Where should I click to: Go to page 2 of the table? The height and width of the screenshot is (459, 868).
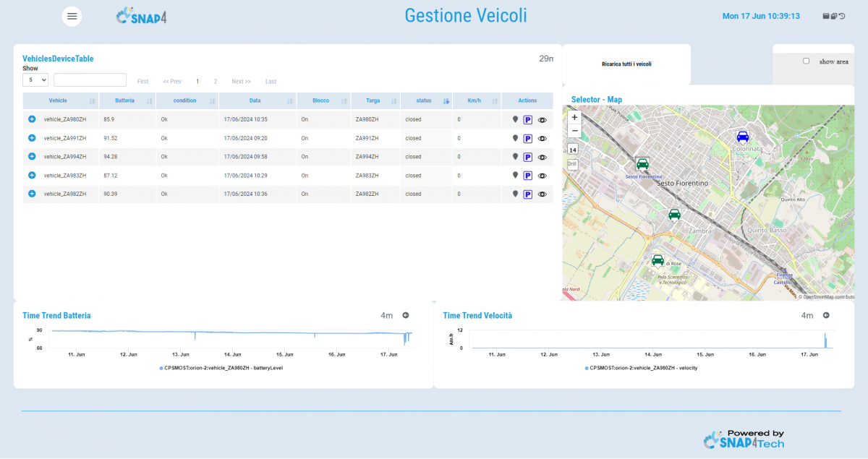point(215,82)
